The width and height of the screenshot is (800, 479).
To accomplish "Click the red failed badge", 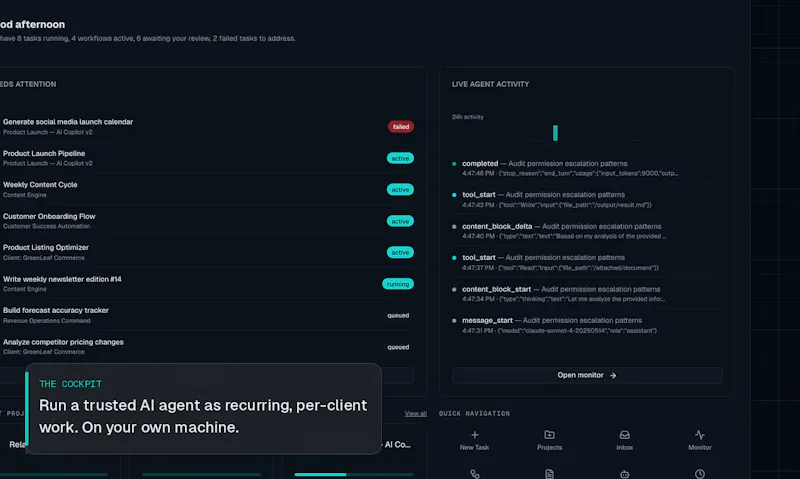I will coord(401,127).
